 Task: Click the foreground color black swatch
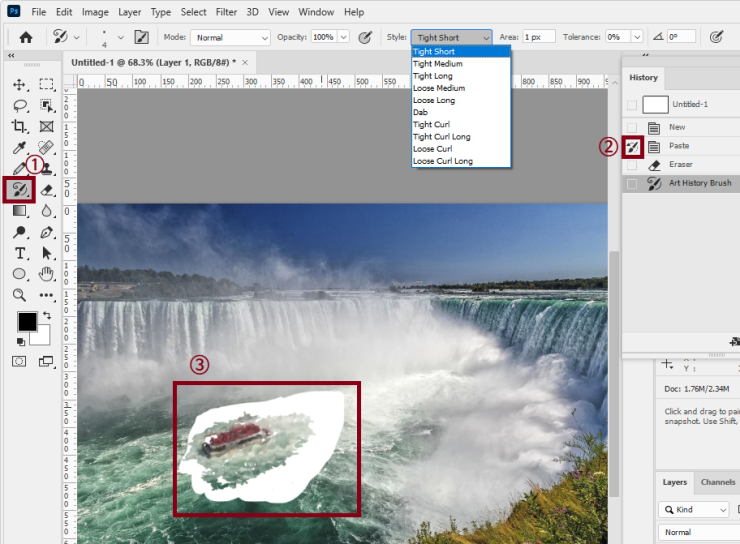(26, 320)
